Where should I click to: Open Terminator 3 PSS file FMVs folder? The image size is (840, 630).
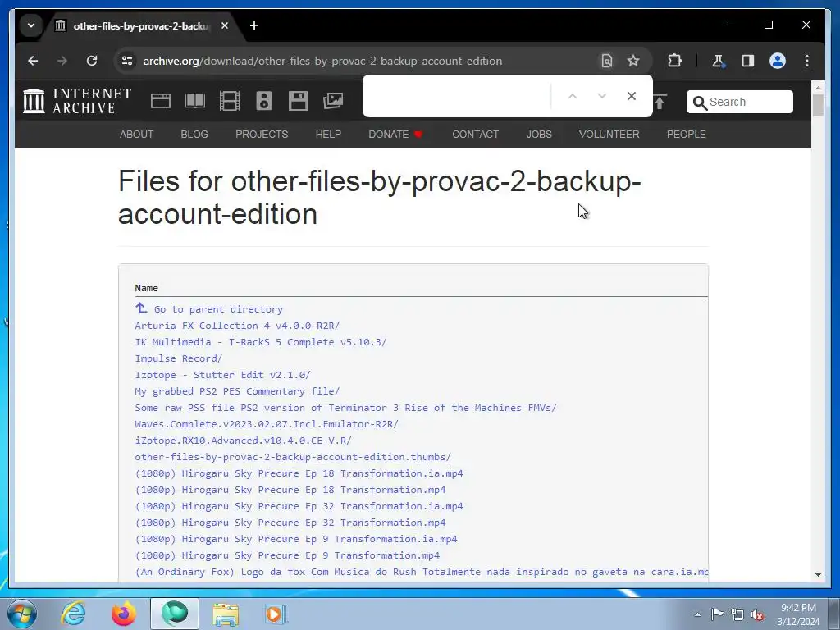pos(346,408)
